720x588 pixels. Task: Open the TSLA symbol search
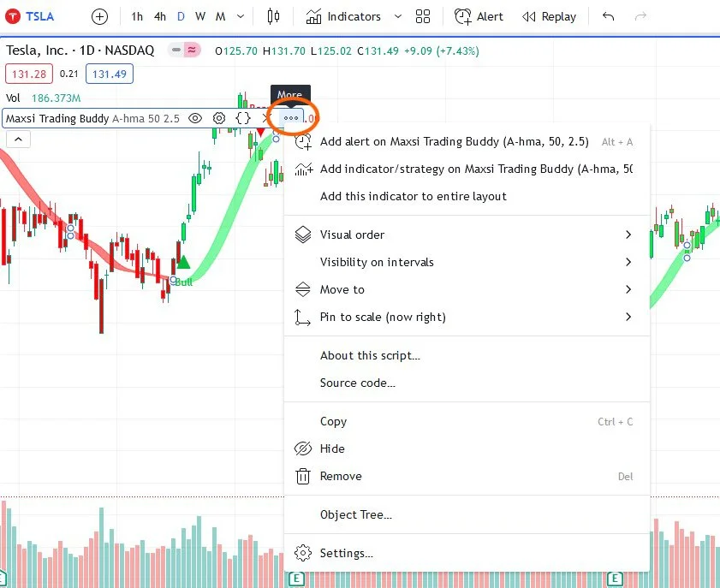pyautogui.click(x=30, y=16)
